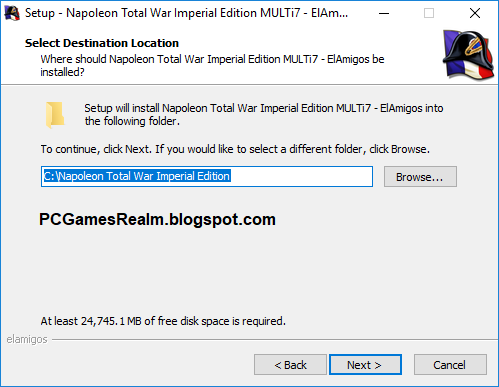Screen dimensions: 499x387
Task: Go to the previous step with < Back
Action: click(x=290, y=365)
